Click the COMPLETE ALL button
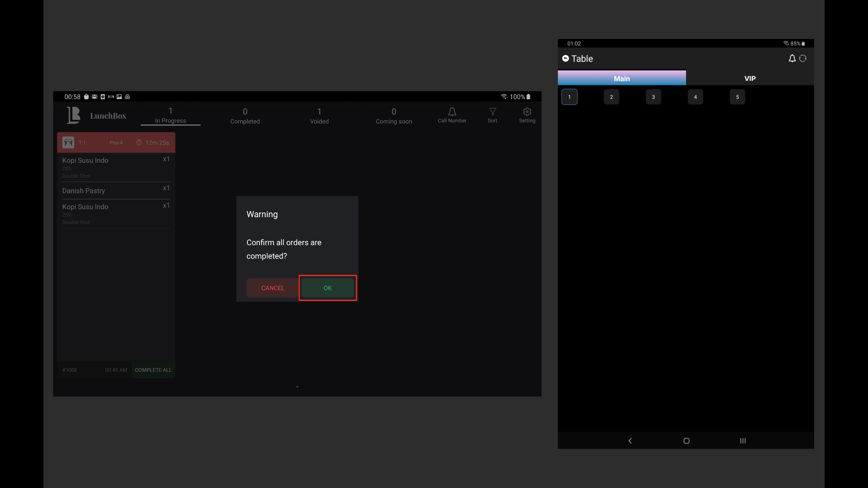868x488 pixels. (153, 370)
